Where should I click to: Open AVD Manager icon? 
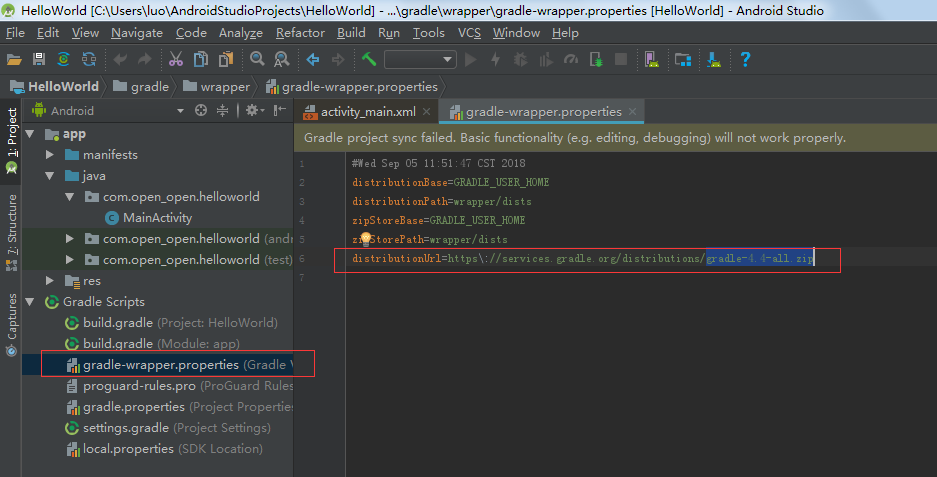(651, 59)
